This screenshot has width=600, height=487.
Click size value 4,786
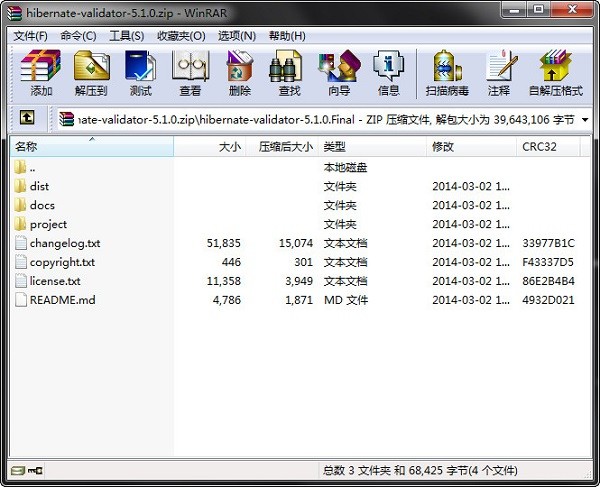pos(227,300)
